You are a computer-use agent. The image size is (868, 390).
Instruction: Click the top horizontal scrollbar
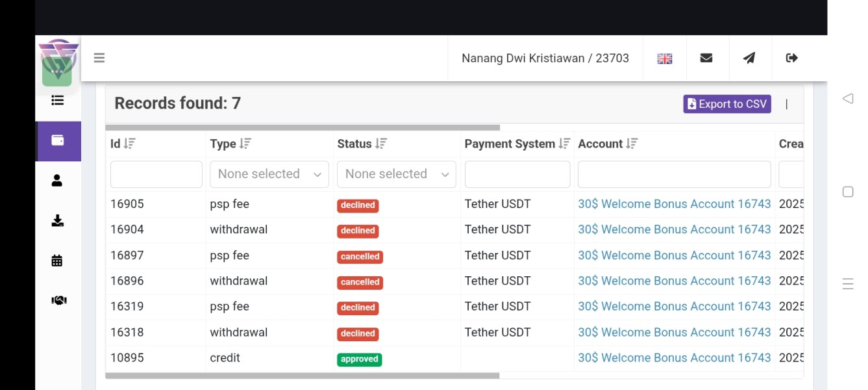point(303,128)
